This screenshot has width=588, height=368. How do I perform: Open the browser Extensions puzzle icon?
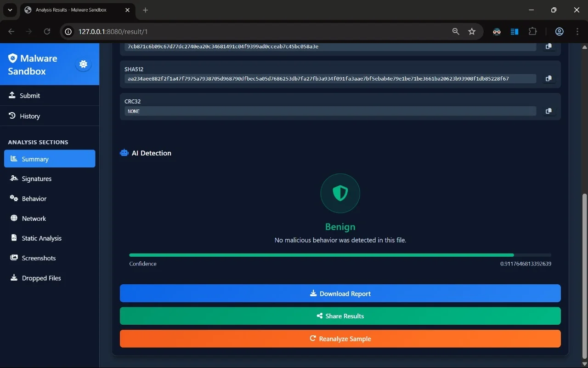pyautogui.click(x=532, y=31)
